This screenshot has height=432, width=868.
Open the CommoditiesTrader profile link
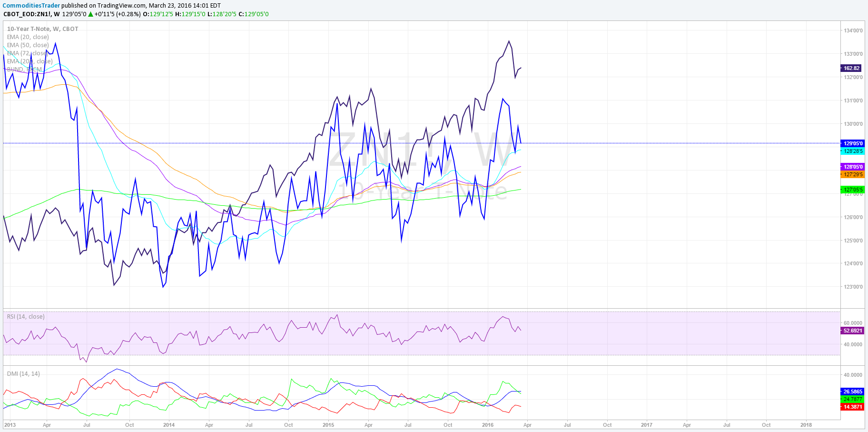(x=31, y=6)
